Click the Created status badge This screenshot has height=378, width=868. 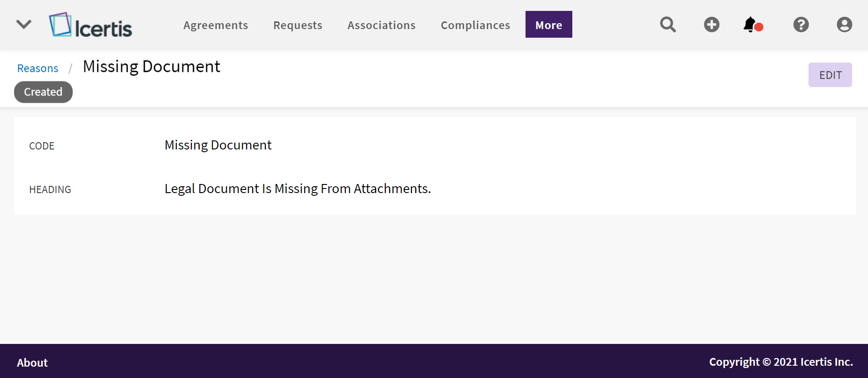pyautogui.click(x=43, y=92)
